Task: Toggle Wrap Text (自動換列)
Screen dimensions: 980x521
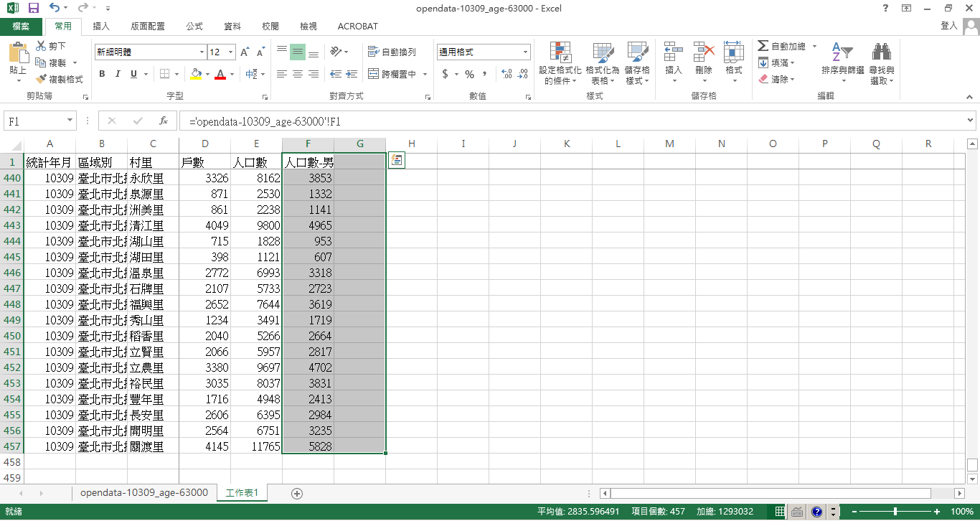Action: 392,52
